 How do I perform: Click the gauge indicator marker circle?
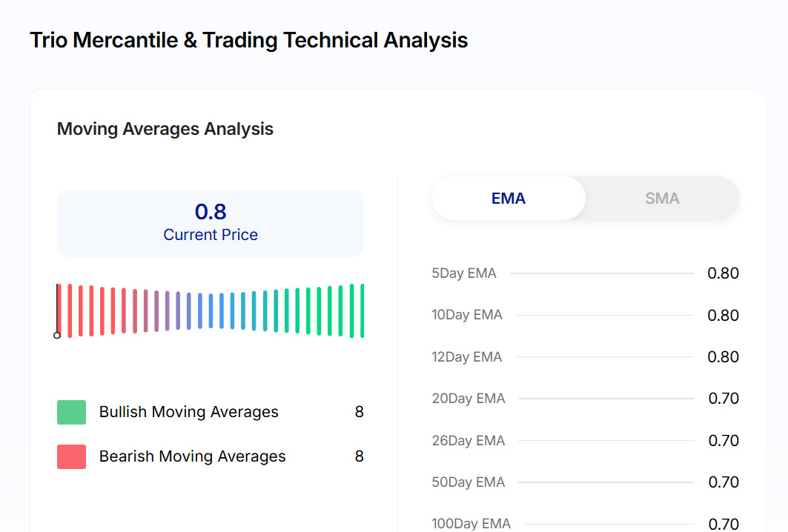pyautogui.click(x=57, y=336)
